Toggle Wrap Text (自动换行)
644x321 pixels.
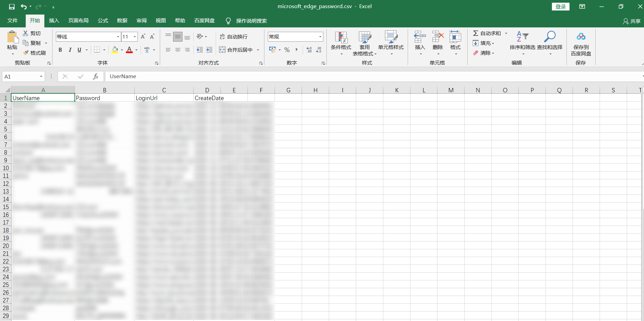(234, 37)
